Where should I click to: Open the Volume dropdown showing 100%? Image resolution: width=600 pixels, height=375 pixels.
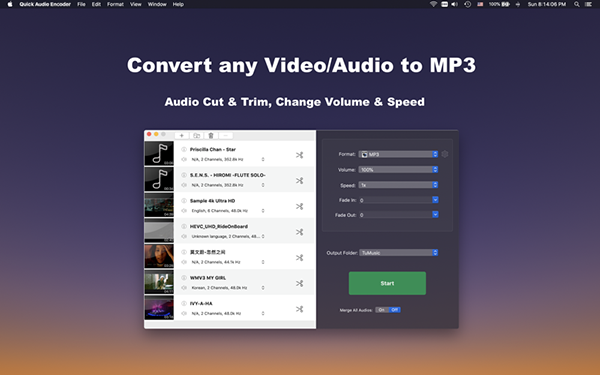point(398,170)
